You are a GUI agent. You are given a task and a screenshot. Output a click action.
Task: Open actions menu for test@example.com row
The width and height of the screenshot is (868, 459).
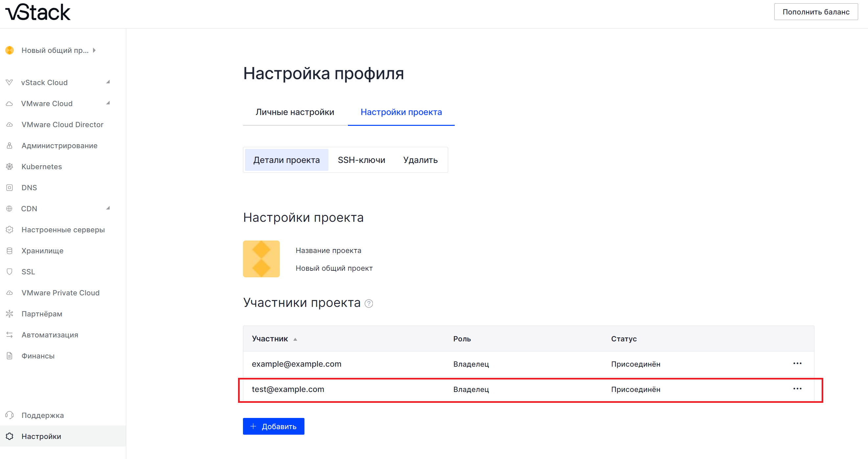pyautogui.click(x=797, y=389)
